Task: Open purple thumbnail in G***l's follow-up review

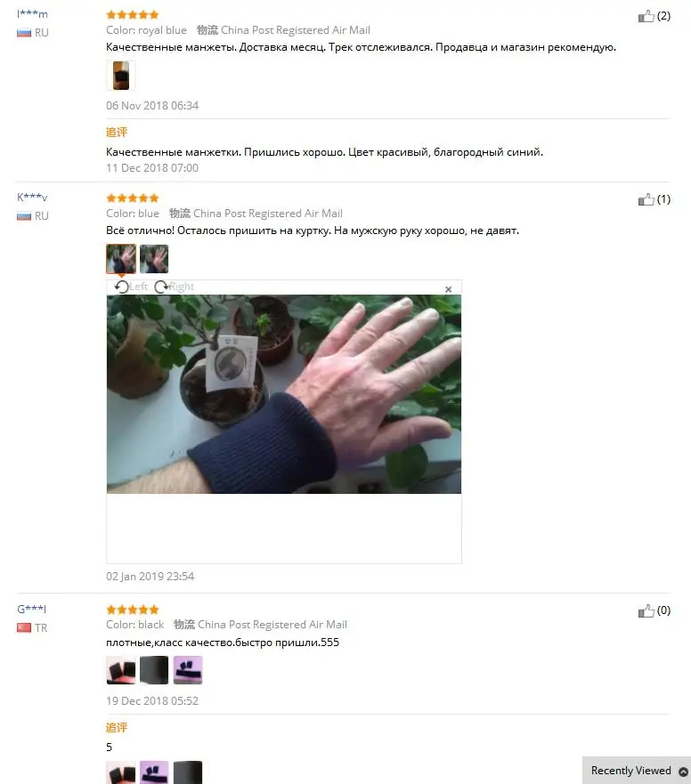Action: point(154,772)
